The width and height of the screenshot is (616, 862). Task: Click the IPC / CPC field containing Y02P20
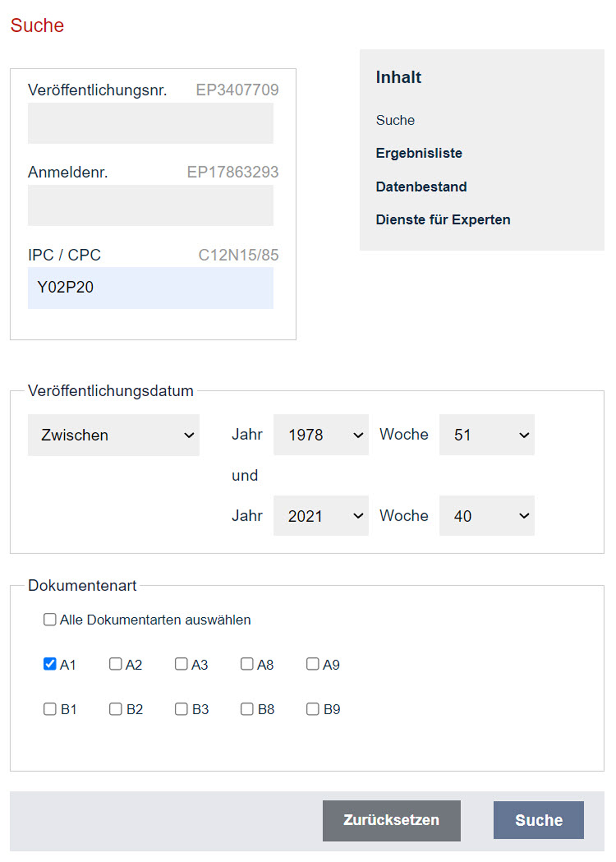(151, 288)
